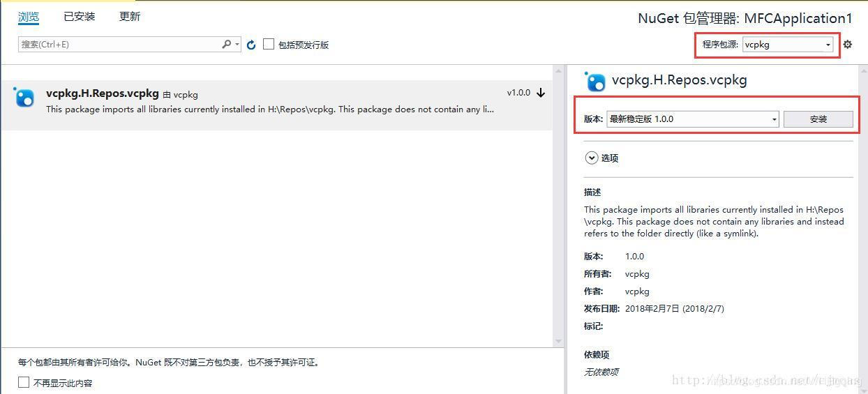Click the vcpkg.H.Repos.vcpkg title in details pane
Image resolution: width=868 pixels, height=394 pixels.
click(x=680, y=80)
